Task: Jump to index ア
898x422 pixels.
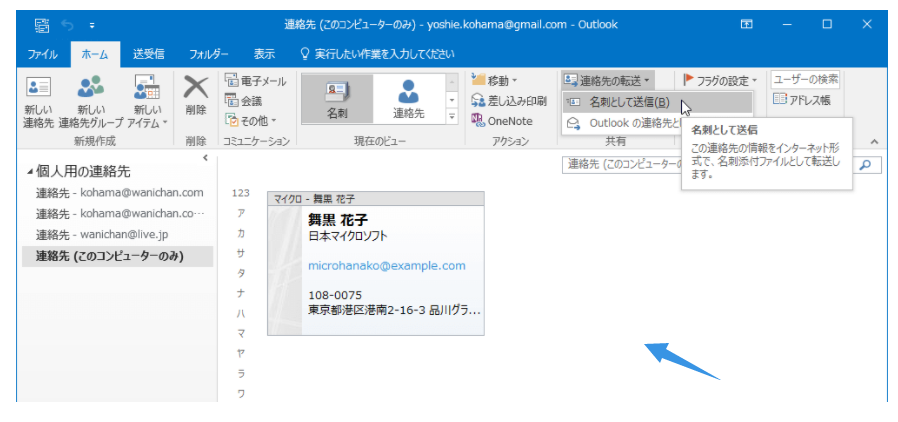Action: (x=241, y=213)
